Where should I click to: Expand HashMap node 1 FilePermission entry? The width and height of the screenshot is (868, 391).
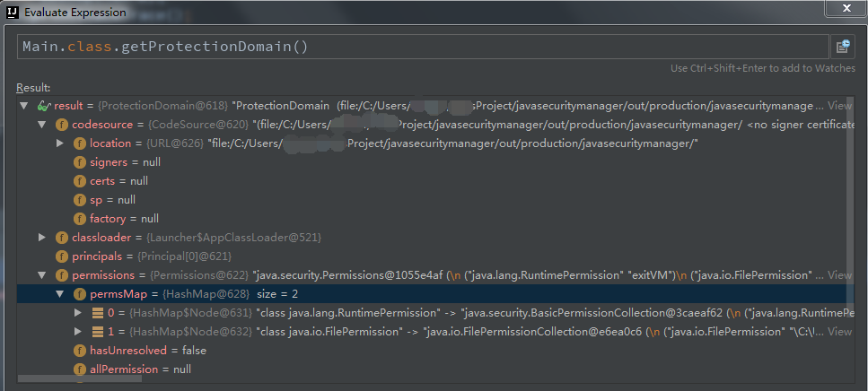[77, 332]
